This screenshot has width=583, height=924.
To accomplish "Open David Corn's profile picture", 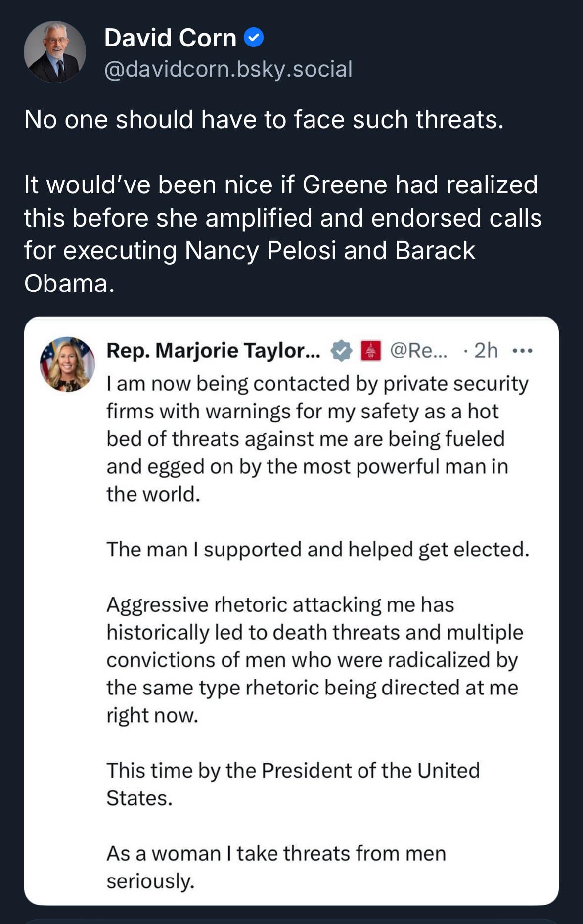I will point(55,51).
